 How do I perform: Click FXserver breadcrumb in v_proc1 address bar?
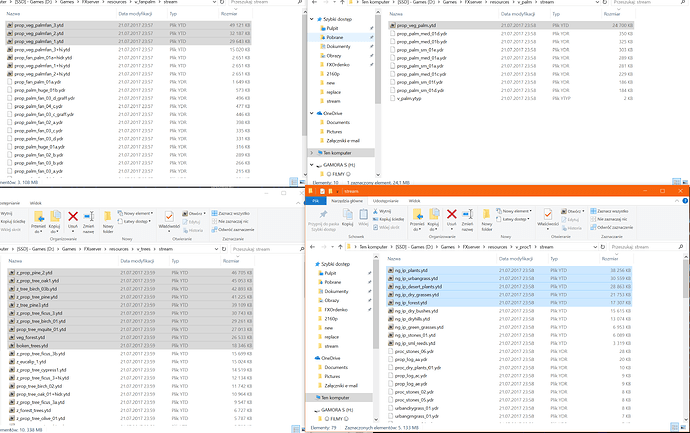coord(473,247)
